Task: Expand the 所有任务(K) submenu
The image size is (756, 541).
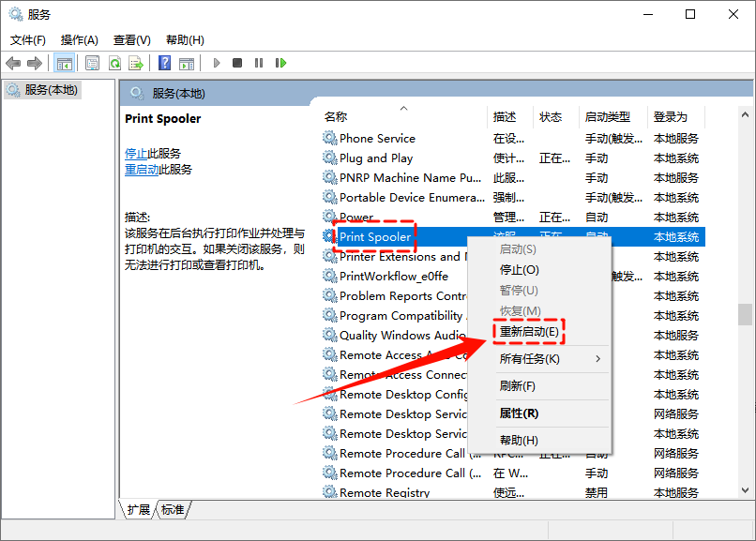Action: [x=529, y=359]
